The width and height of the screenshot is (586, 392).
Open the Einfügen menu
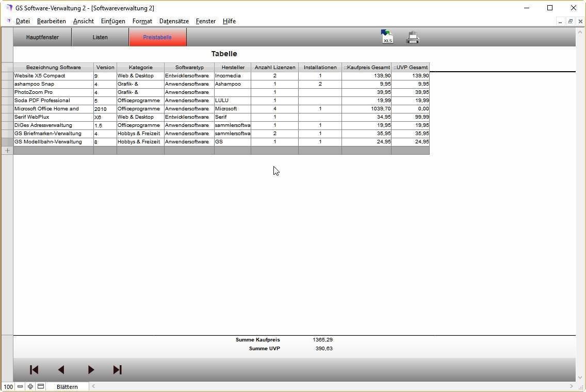(113, 21)
